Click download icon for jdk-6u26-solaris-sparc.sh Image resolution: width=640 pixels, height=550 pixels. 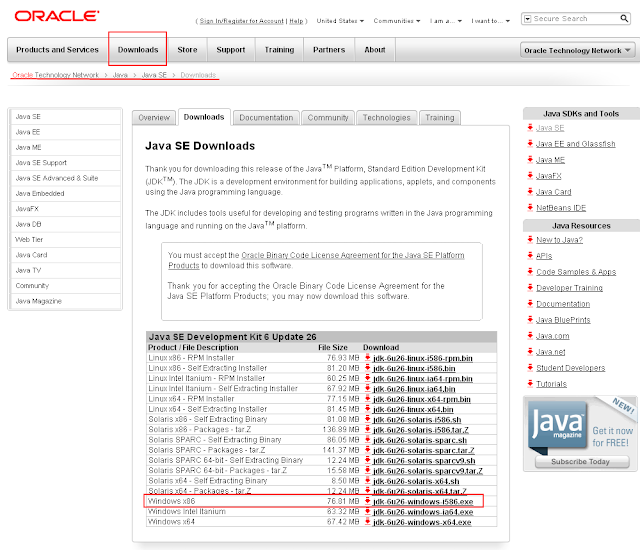[367, 440]
